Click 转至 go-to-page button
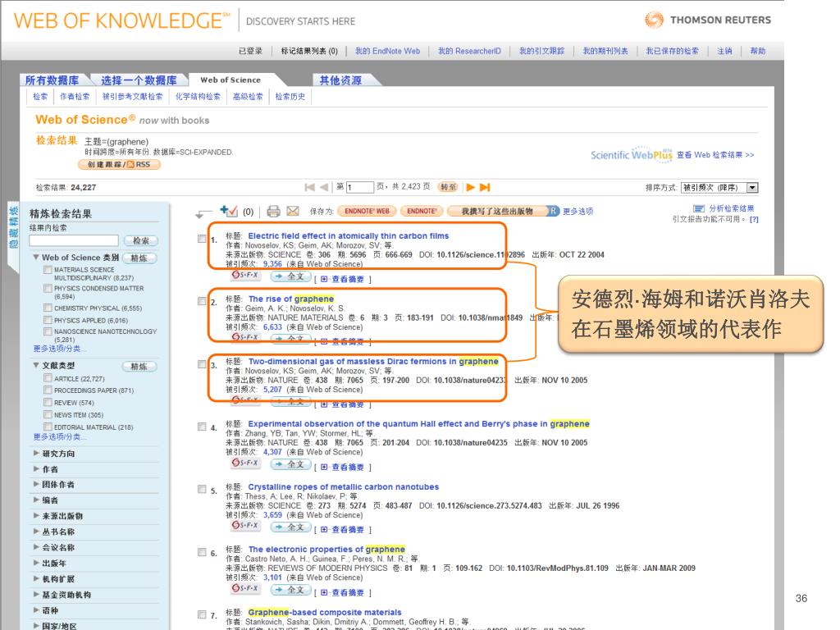This screenshot has width=840, height=630. [x=449, y=187]
